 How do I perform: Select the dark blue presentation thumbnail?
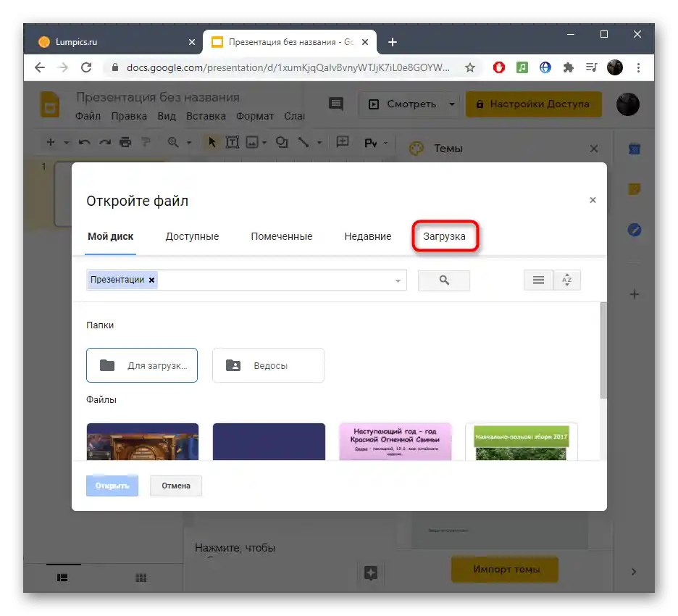pos(269,441)
